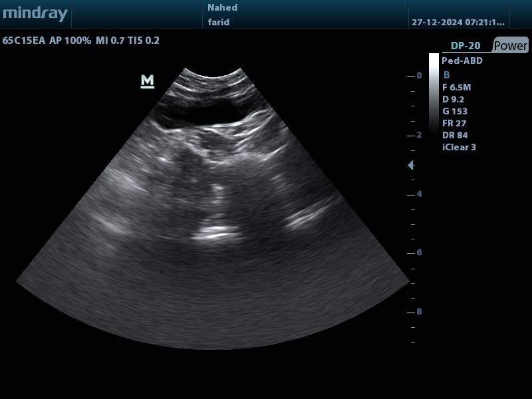The height and width of the screenshot is (399, 532).
Task: Click the grayscale bar
Action: pos(434,95)
